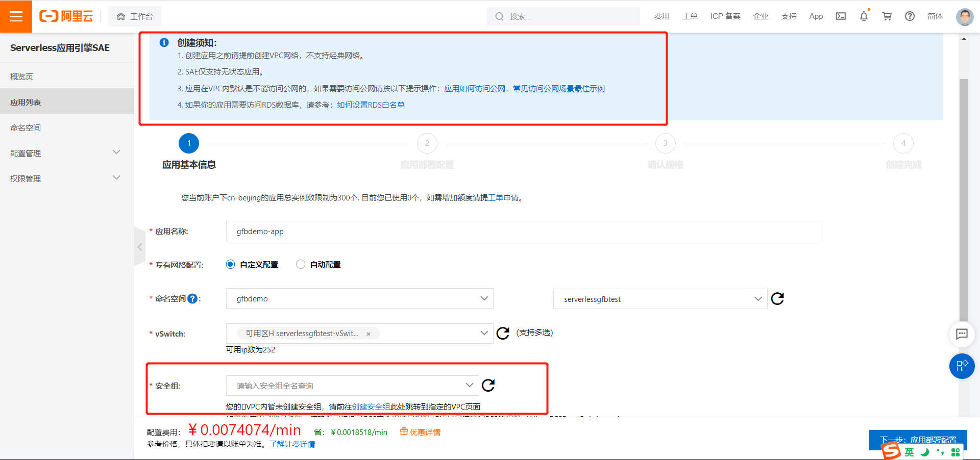The width and height of the screenshot is (980, 460).
Task: Open the floating chat feedback icon
Action: pyautogui.click(x=962, y=335)
